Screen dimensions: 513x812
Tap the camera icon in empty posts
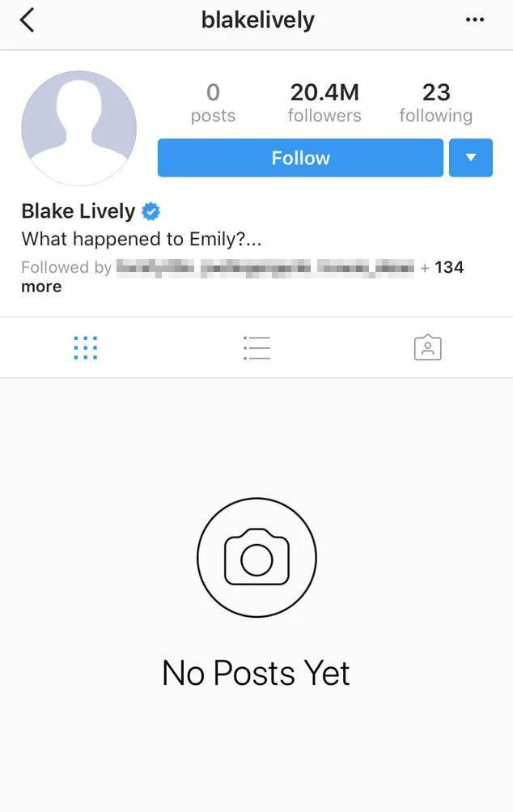point(256,557)
